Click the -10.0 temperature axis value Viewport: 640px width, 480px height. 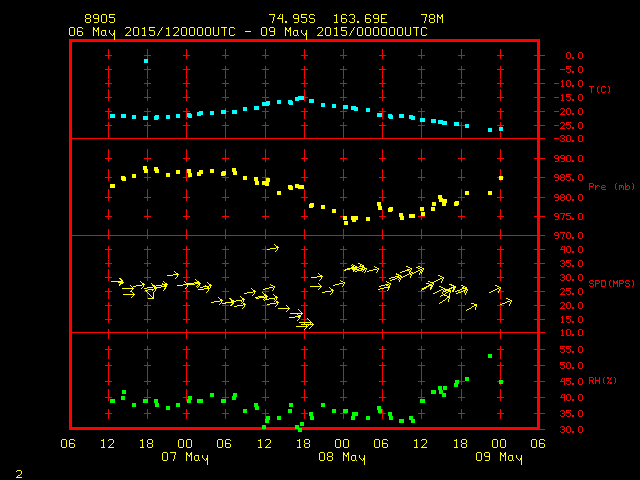point(569,84)
